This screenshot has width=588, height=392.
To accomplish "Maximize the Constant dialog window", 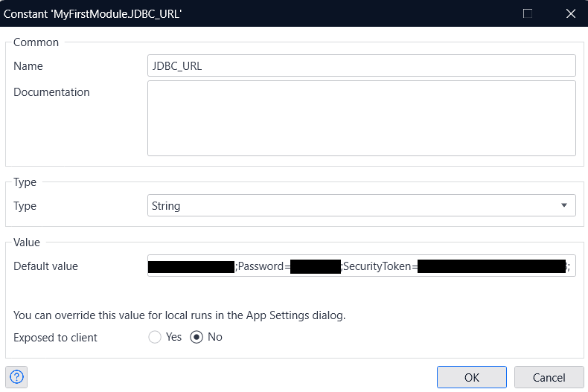I will 528,13.
